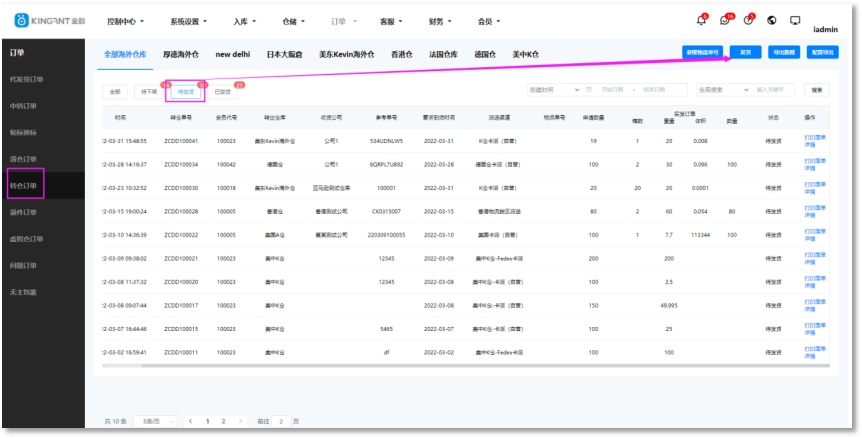Open the chat messages icon

pyautogui.click(x=725, y=21)
